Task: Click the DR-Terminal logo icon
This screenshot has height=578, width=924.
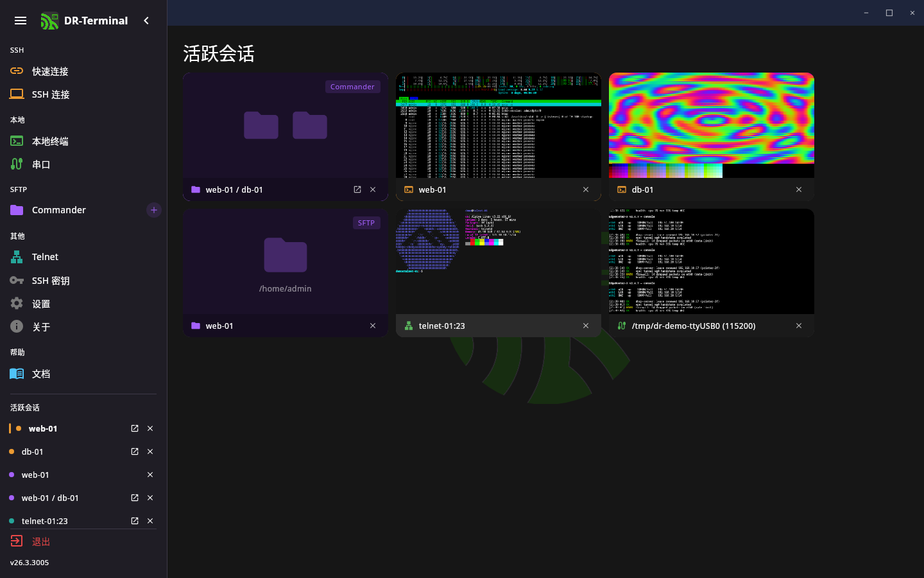Action: (x=49, y=21)
